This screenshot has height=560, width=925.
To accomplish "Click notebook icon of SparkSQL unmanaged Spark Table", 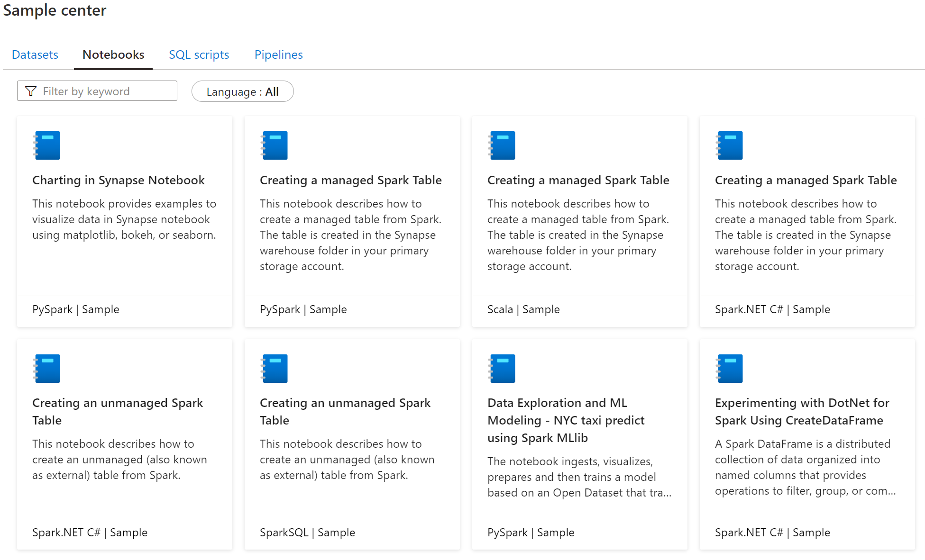I will click(274, 369).
